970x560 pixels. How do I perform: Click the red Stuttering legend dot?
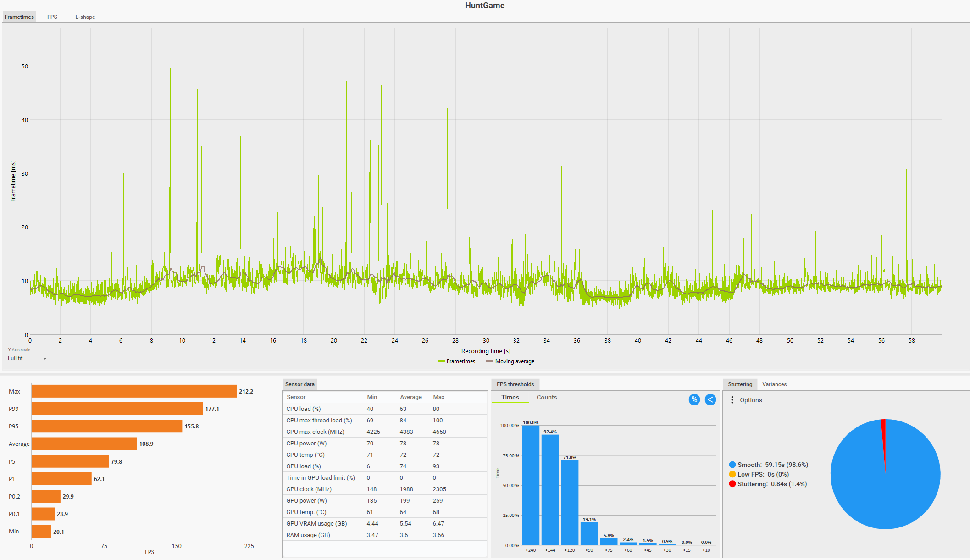[x=732, y=484]
